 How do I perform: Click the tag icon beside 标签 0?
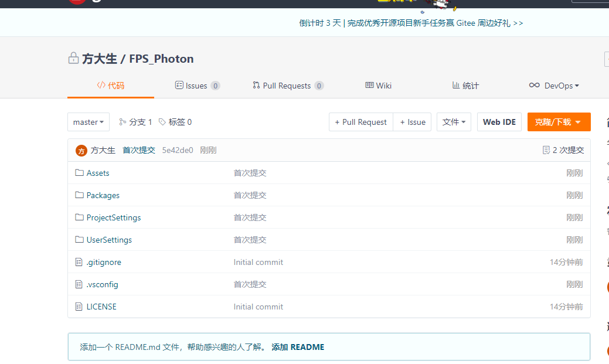(x=162, y=122)
